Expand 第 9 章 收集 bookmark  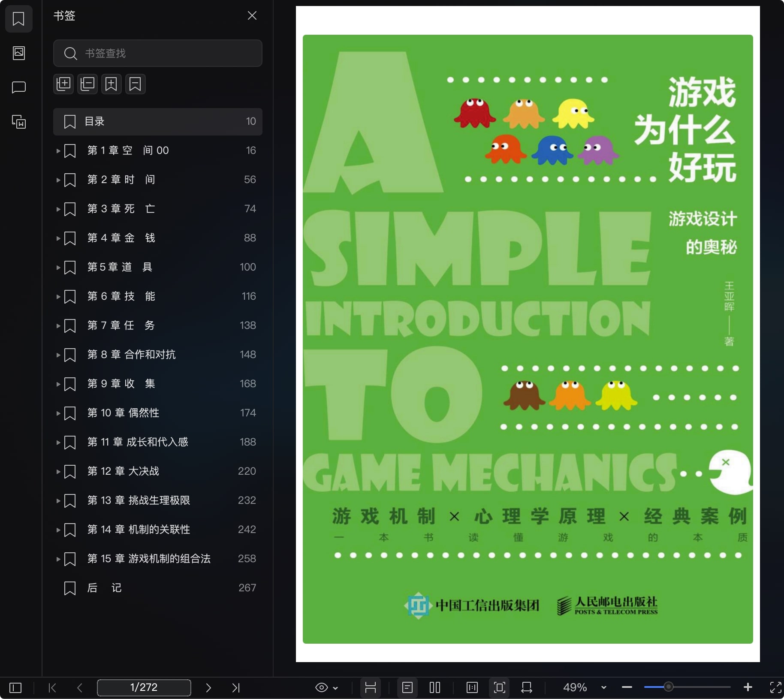click(58, 384)
